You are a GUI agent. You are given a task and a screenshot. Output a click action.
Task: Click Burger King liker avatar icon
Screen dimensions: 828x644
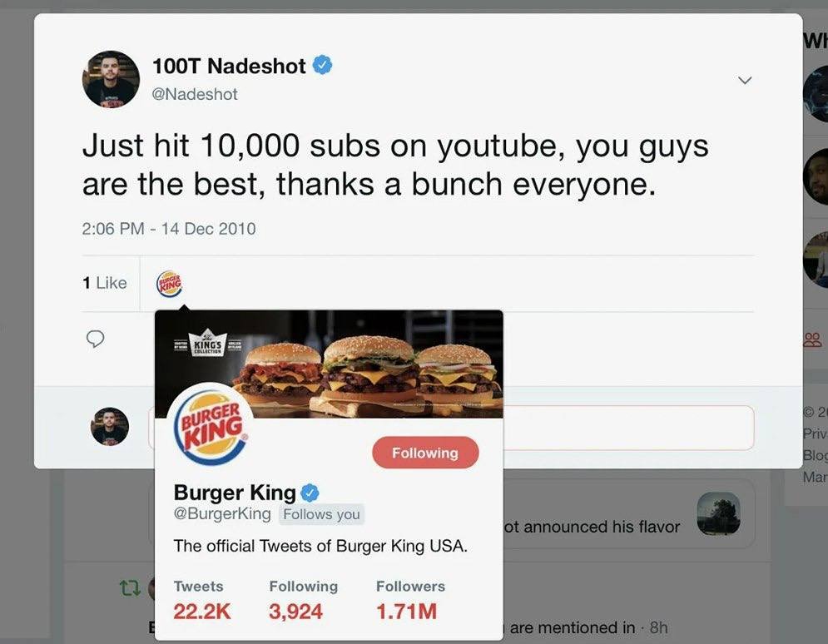[169, 284]
